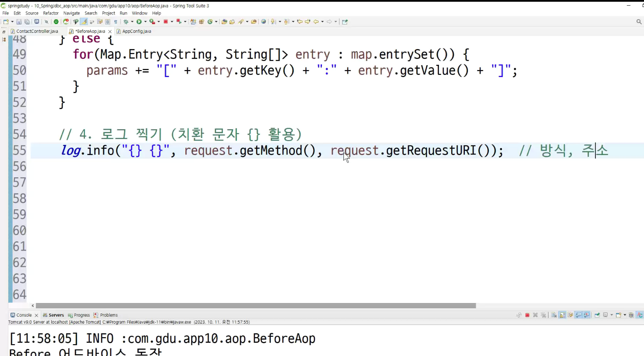Open the Run menu

tap(124, 13)
